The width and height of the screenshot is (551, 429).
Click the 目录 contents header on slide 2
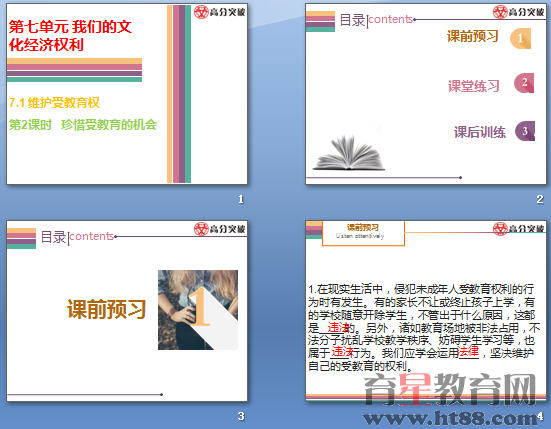376,20
